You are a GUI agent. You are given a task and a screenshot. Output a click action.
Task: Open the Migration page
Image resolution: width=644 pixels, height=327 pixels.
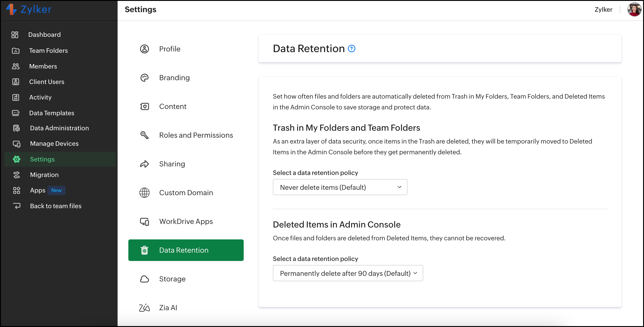pos(44,175)
